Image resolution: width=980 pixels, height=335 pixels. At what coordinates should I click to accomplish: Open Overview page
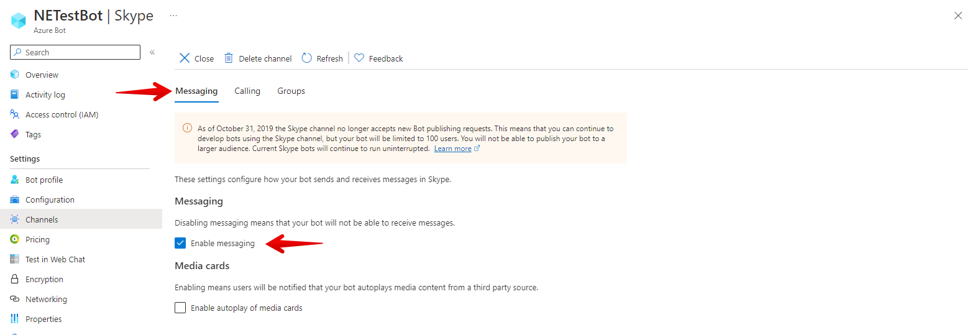[x=42, y=75]
